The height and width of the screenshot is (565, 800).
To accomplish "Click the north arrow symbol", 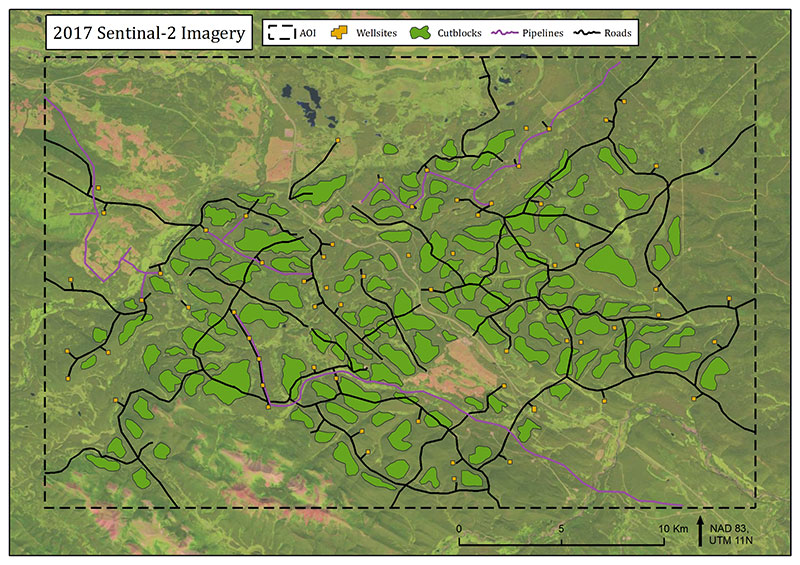I will pyautogui.click(x=701, y=530).
